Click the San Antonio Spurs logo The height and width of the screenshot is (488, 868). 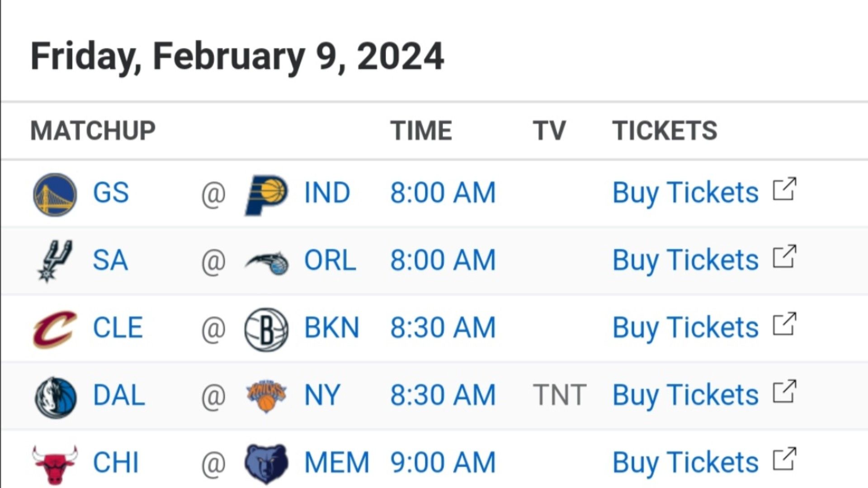coord(55,261)
